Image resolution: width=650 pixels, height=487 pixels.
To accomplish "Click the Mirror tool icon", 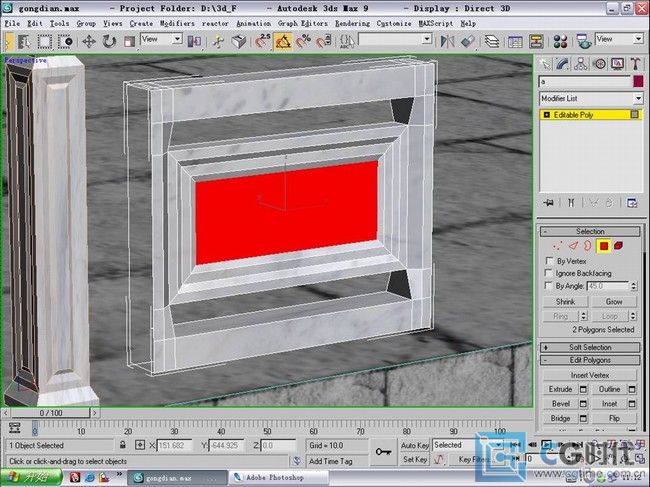I will pyautogui.click(x=448, y=41).
